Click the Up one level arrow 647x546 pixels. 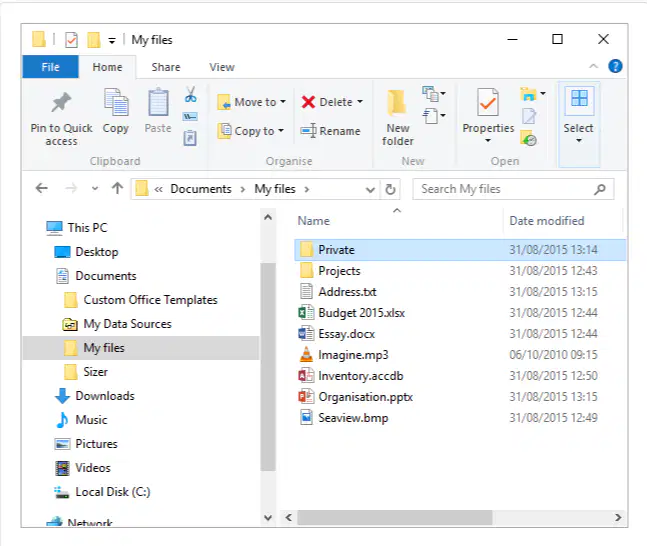coord(118,189)
